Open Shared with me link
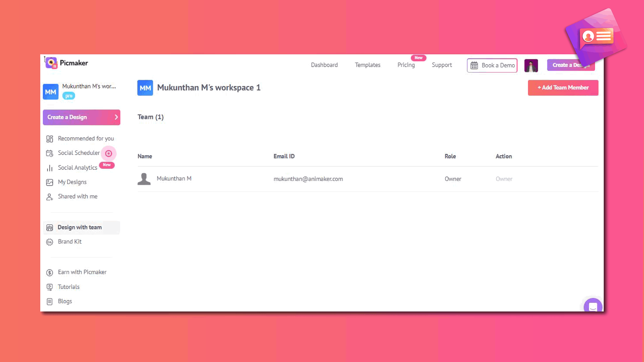This screenshot has width=644, height=362. point(78,197)
